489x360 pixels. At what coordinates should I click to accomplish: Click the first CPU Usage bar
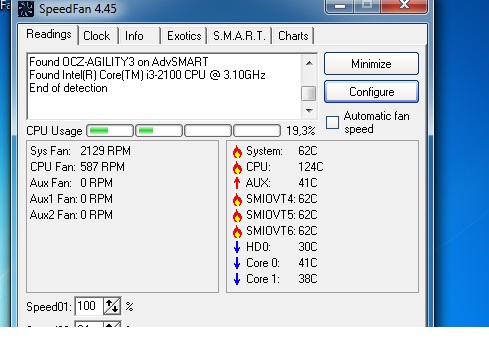[x=110, y=131]
